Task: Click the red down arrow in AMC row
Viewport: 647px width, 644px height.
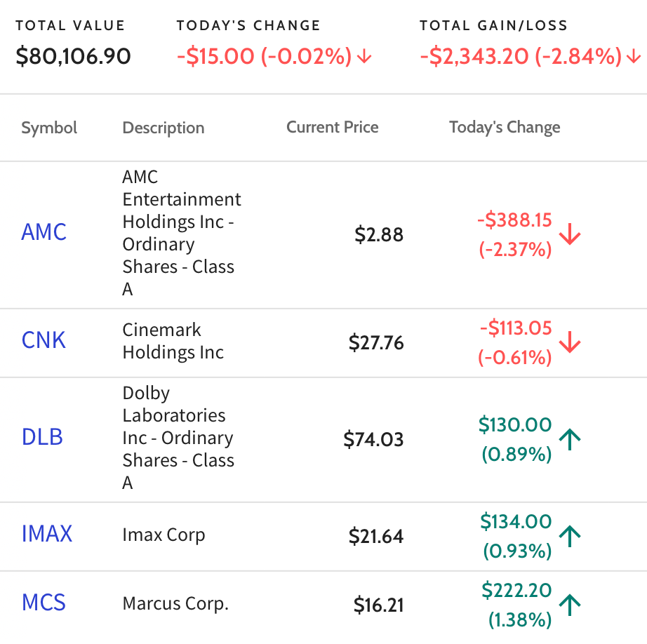Action: (x=570, y=234)
